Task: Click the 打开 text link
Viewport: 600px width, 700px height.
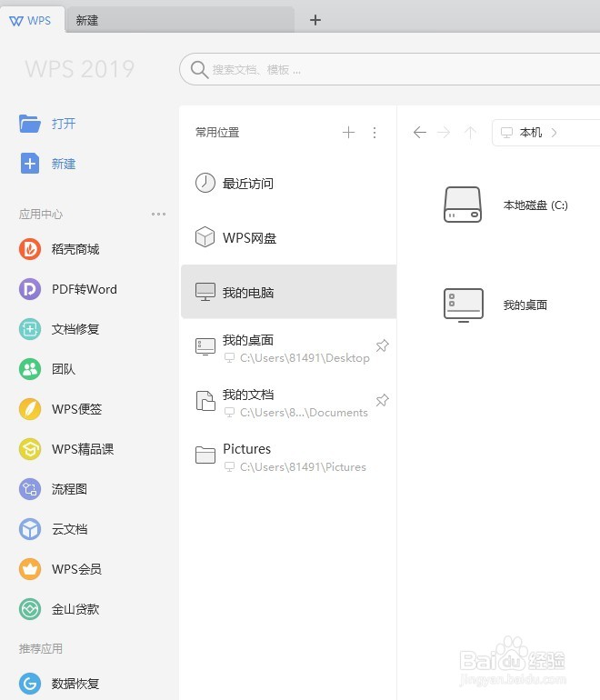Action: coord(64,124)
